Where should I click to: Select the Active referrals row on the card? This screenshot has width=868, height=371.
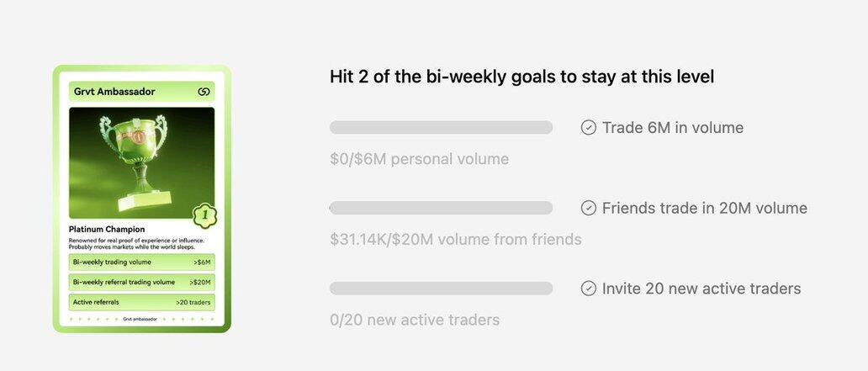(x=141, y=301)
